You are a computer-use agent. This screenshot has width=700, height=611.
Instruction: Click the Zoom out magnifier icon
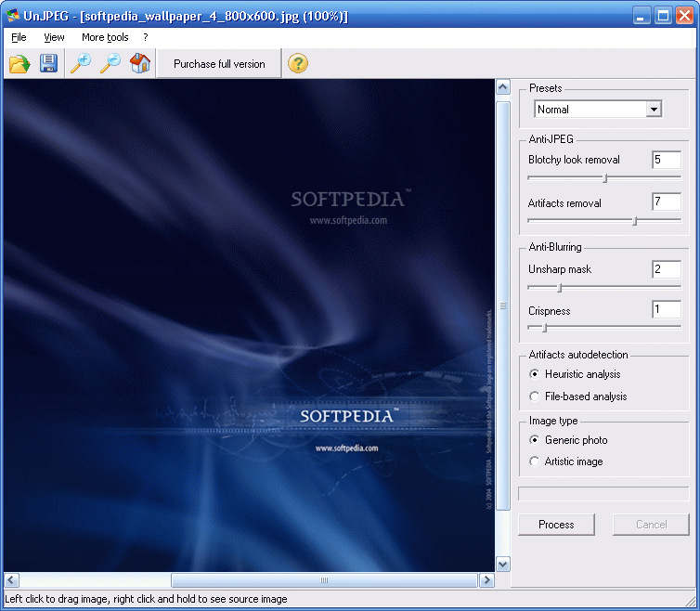110,63
